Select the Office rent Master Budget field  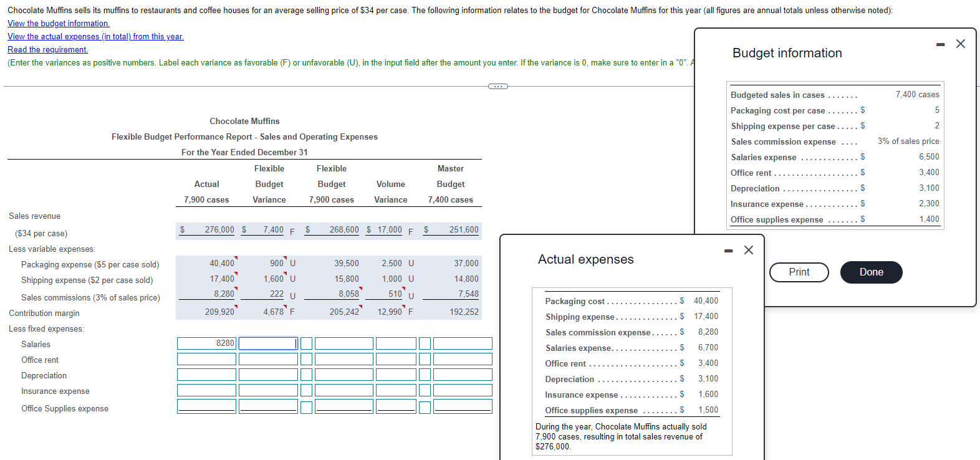tap(463, 359)
